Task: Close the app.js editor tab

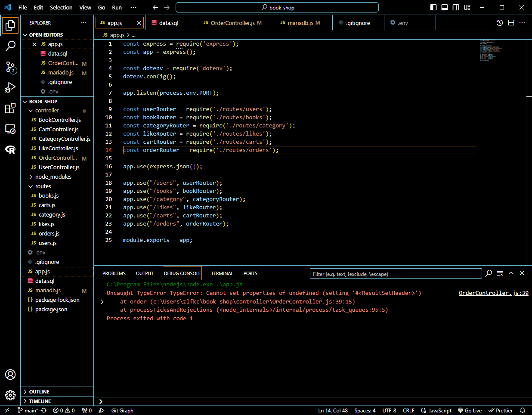Action: coord(139,23)
